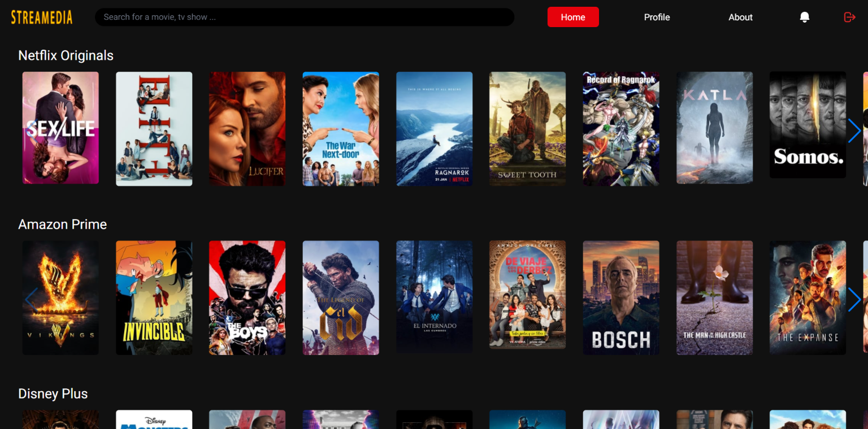
Task: Click the red logout icon
Action: click(849, 17)
